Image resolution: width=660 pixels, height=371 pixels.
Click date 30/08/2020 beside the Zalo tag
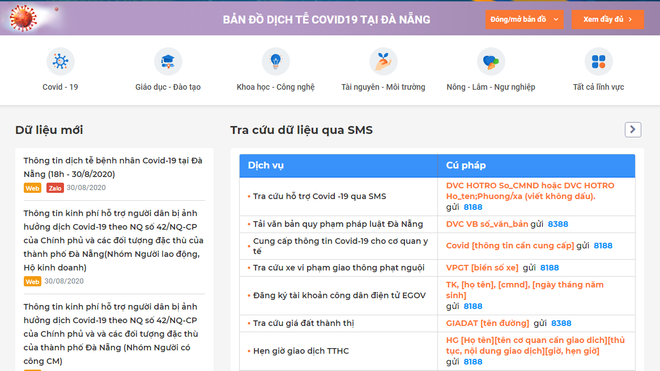(x=86, y=188)
